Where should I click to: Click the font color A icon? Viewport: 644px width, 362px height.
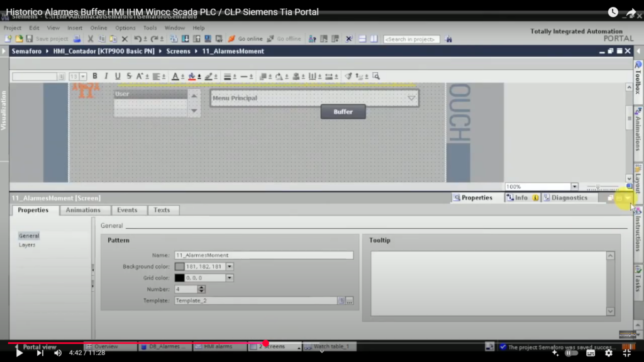(x=175, y=76)
